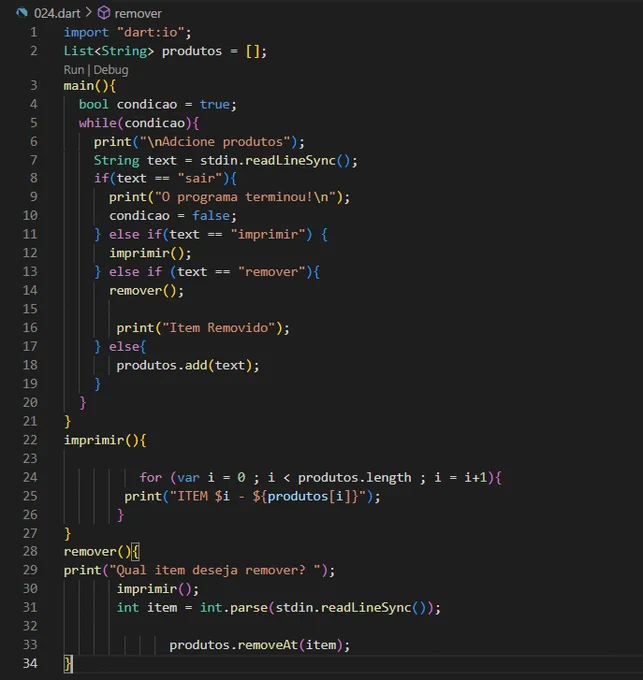
Task: Click the closing brace on line 21
Action: [68, 421]
